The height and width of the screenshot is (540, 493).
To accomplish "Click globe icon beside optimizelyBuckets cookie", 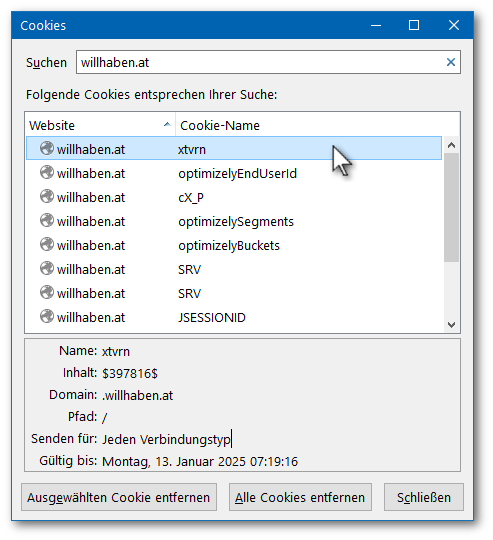I will (x=47, y=245).
